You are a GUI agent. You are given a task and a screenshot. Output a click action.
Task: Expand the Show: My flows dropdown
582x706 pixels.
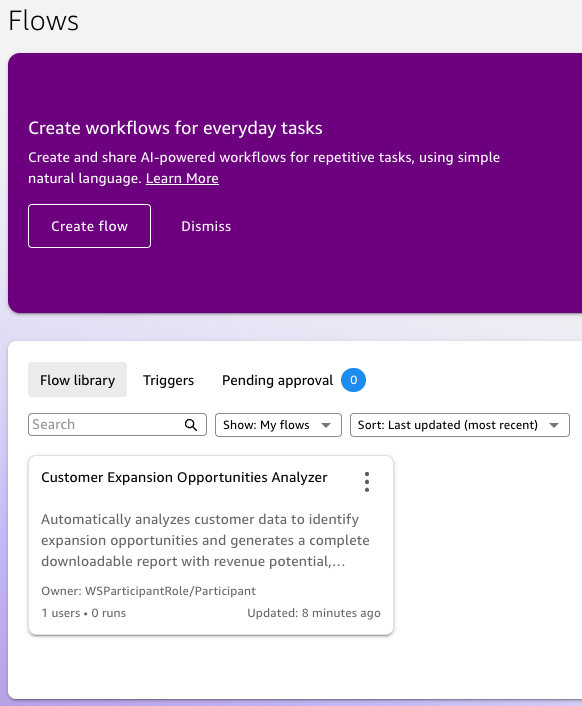(278, 425)
